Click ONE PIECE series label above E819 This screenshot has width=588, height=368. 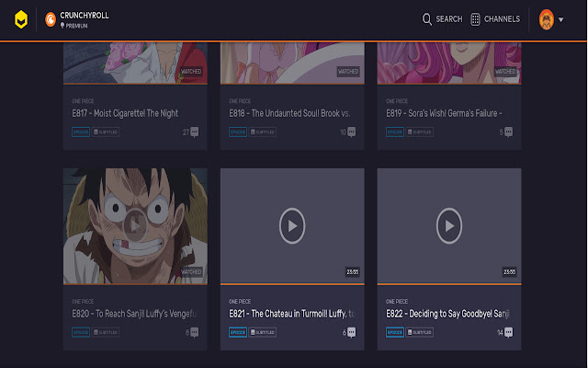tap(397, 101)
